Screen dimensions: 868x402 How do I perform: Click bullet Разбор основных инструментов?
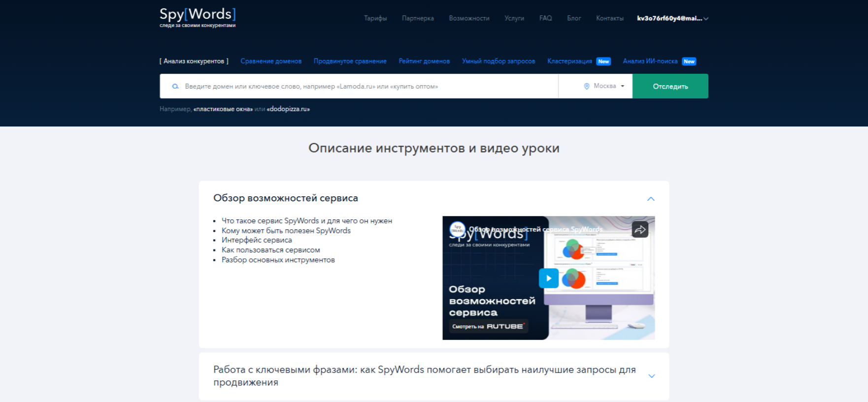pos(278,260)
